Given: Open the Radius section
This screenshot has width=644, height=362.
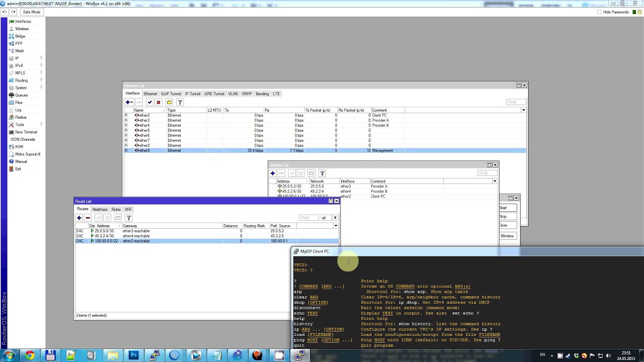Looking at the screenshot, I should 21,117.
